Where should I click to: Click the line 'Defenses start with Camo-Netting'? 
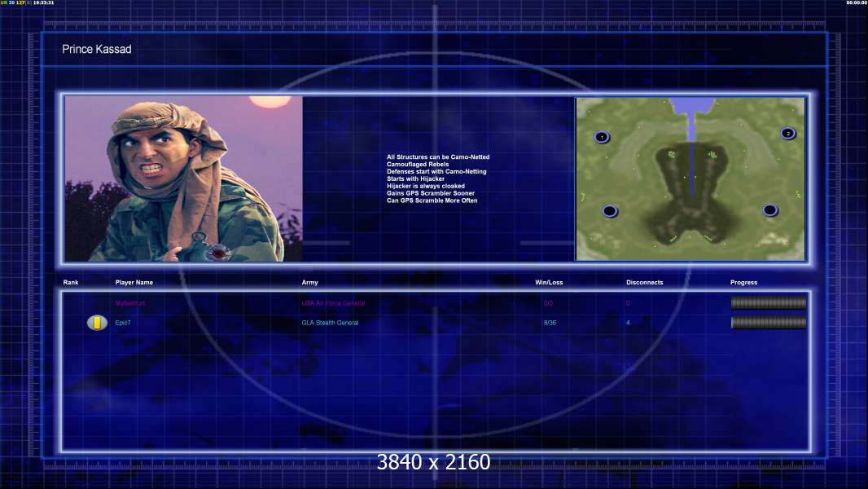pos(436,172)
